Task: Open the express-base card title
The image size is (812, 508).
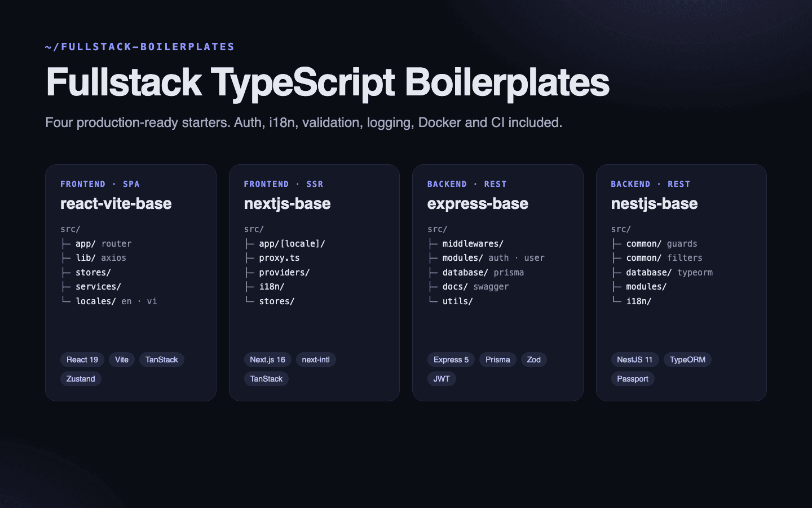Action: 478,204
